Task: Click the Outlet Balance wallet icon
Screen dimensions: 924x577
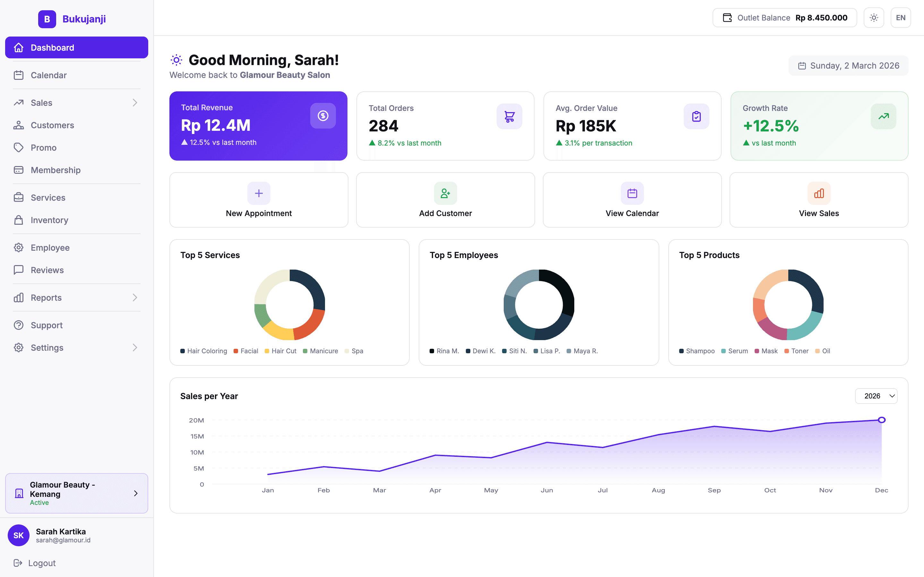Action: tap(727, 18)
